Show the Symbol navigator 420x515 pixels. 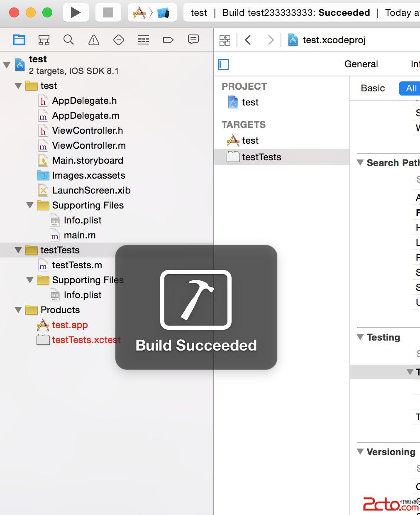click(44, 40)
